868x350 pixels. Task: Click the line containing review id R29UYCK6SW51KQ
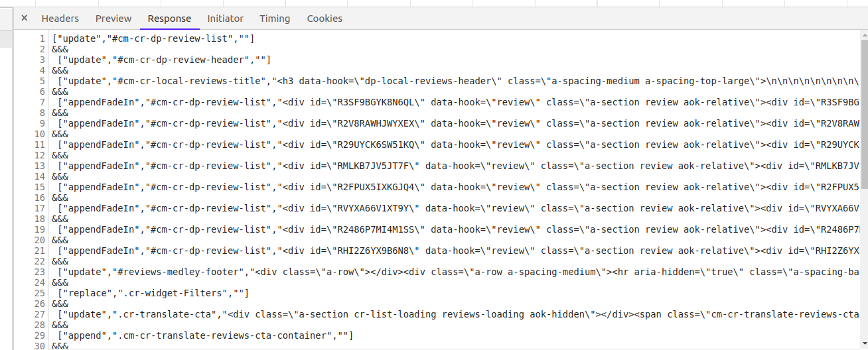[459, 145]
